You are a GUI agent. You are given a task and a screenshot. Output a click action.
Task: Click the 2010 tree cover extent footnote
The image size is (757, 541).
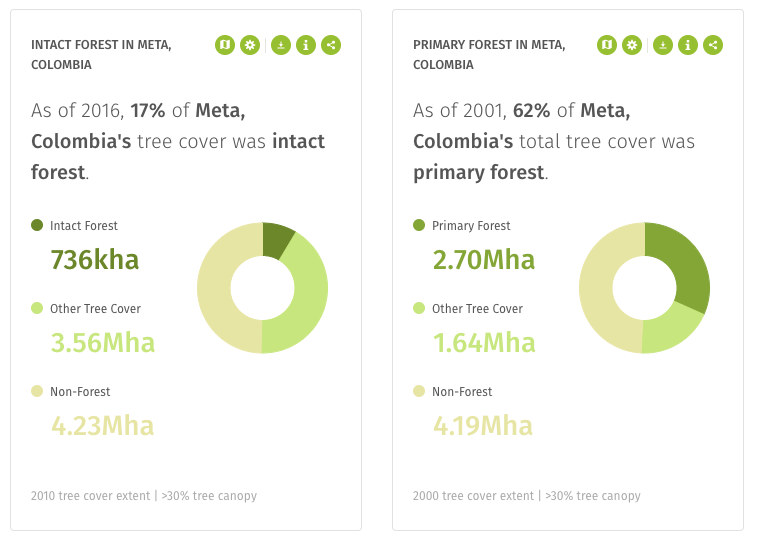pos(144,496)
